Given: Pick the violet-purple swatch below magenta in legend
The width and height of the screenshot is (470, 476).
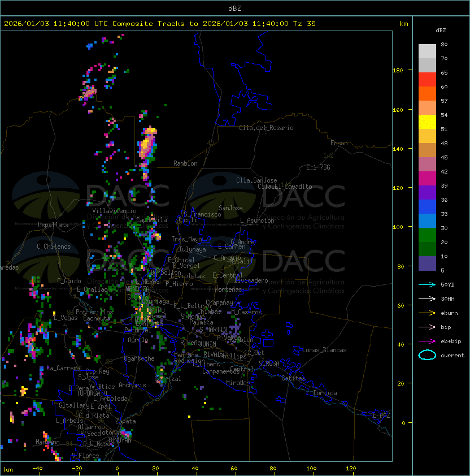Looking at the screenshot, I should [427, 192].
